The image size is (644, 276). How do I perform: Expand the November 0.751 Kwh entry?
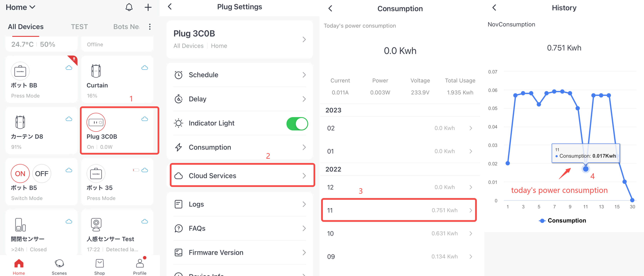(x=399, y=210)
